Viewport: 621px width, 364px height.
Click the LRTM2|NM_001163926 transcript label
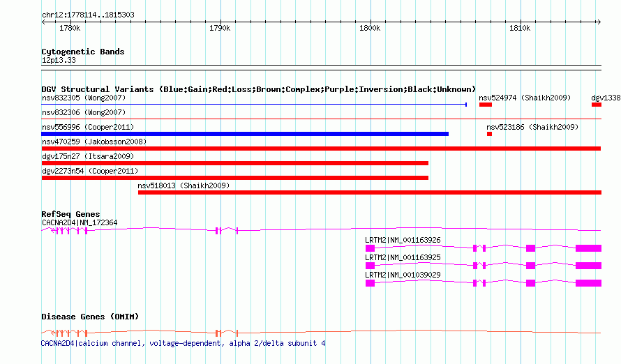click(x=403, y=240)
